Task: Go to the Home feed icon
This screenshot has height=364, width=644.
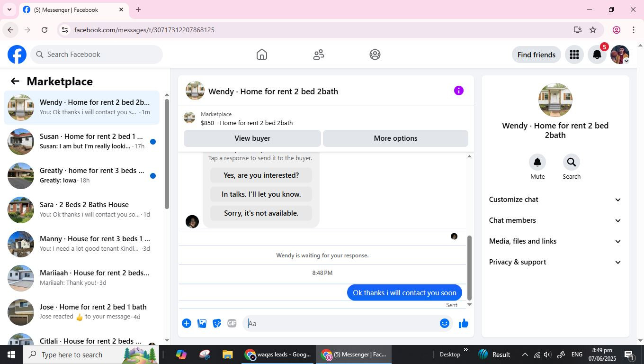Action: pyautogui.click(x=262, y=55)
